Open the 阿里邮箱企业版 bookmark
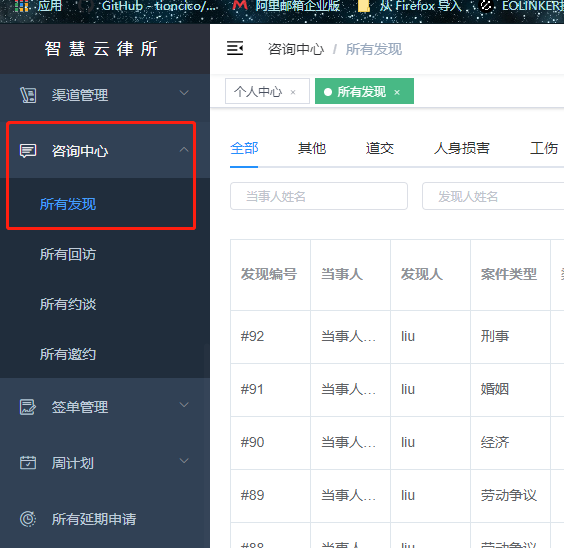This screenshot has height=548, width=564. (286, 6)
